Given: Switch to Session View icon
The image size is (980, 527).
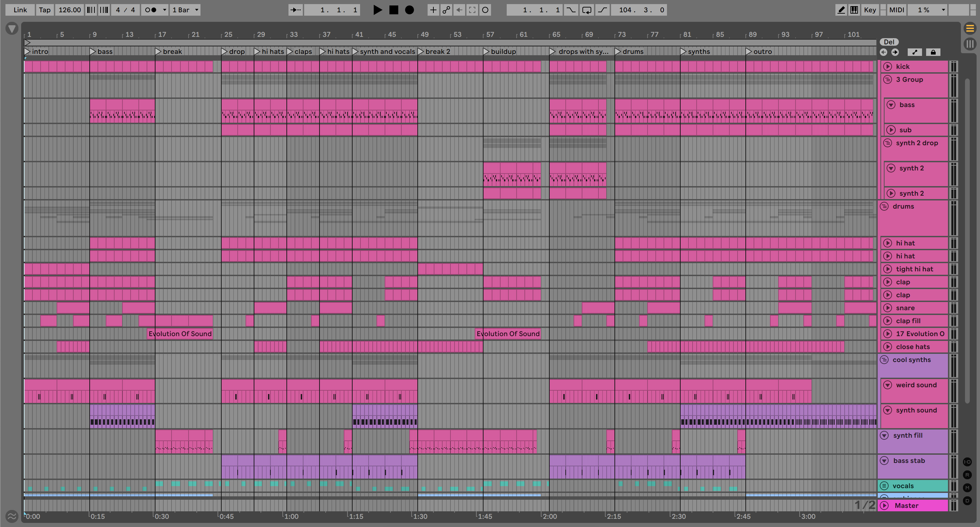Looking at the screenshot, I should (970, 44).
